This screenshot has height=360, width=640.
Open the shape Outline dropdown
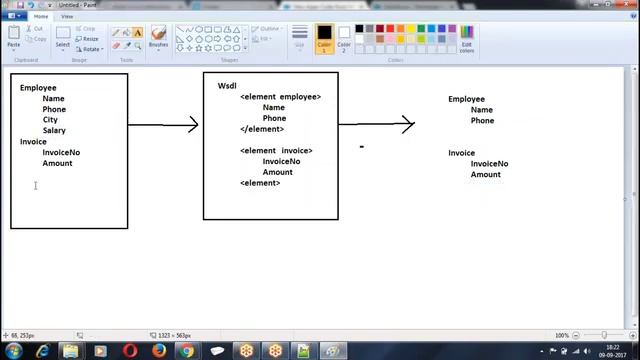click(267, 29)
